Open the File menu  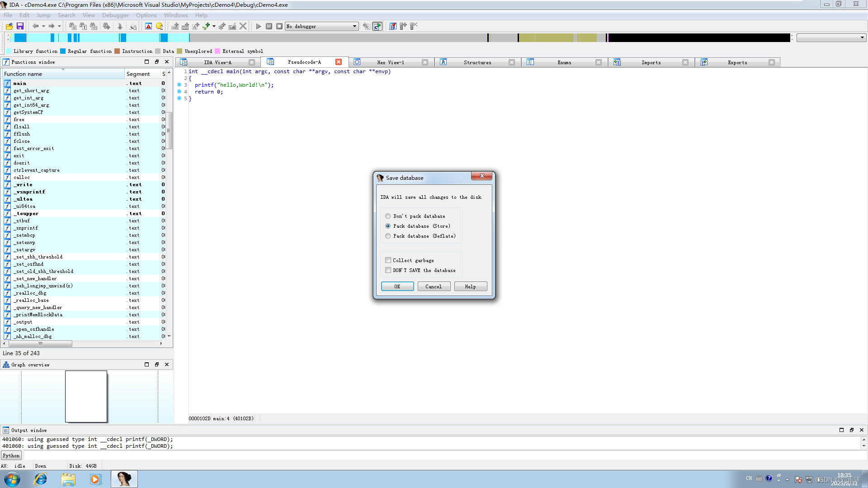pos(8,15)
